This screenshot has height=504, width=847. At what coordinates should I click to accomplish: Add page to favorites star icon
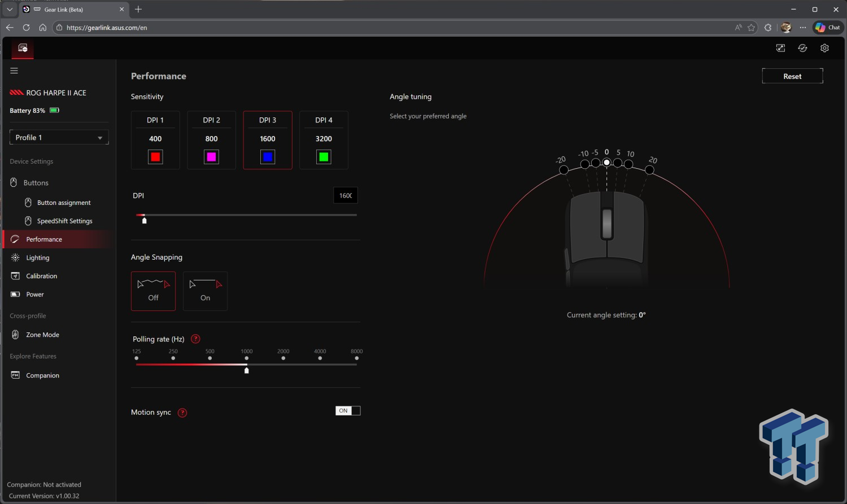pos(751,27)
